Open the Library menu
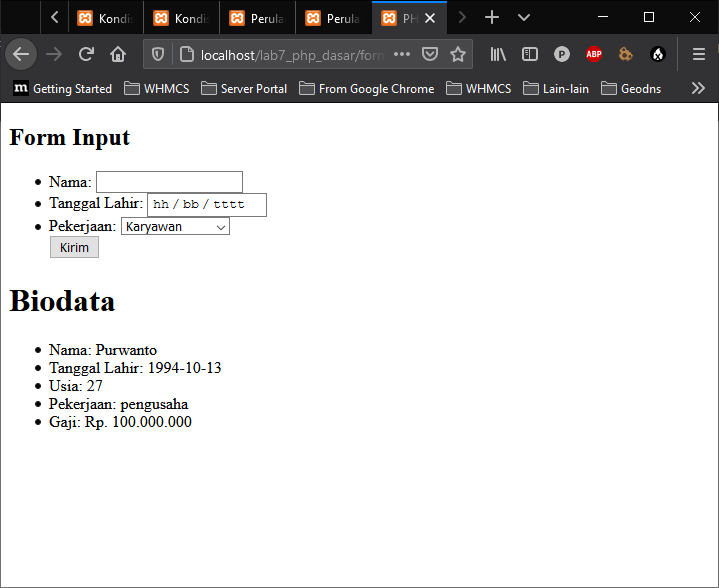The width and height of the screenshot is (719, 588). click(498, 55)
